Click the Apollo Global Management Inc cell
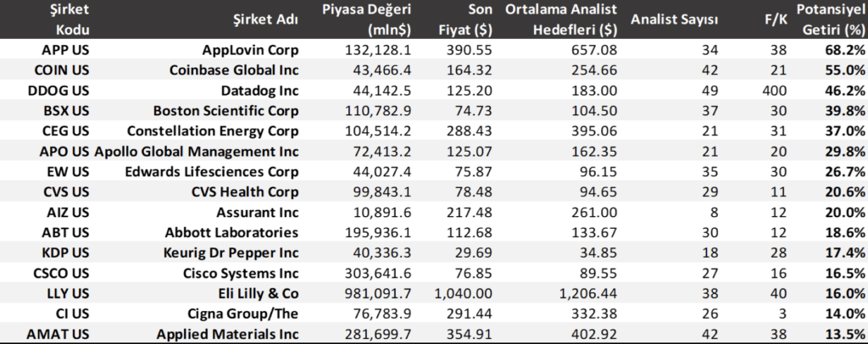Image resolution: width=868 pixels, height=344 pixels. 197,152
